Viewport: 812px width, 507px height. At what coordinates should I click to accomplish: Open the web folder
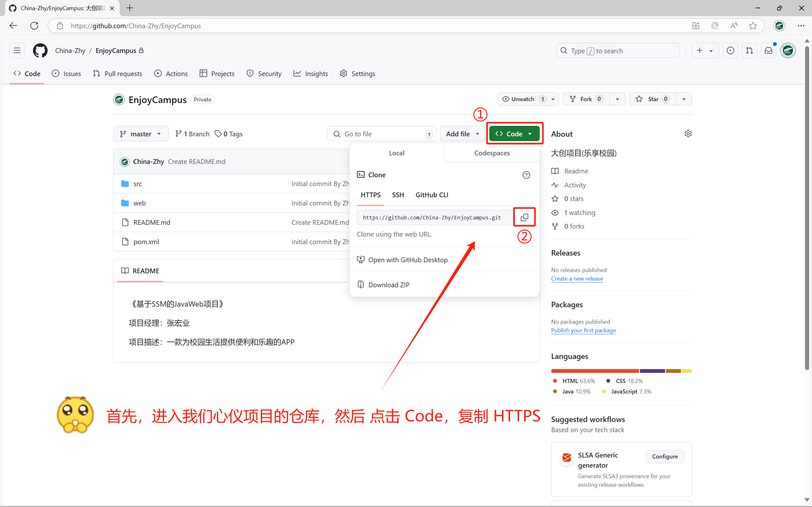tap(140, 203)
